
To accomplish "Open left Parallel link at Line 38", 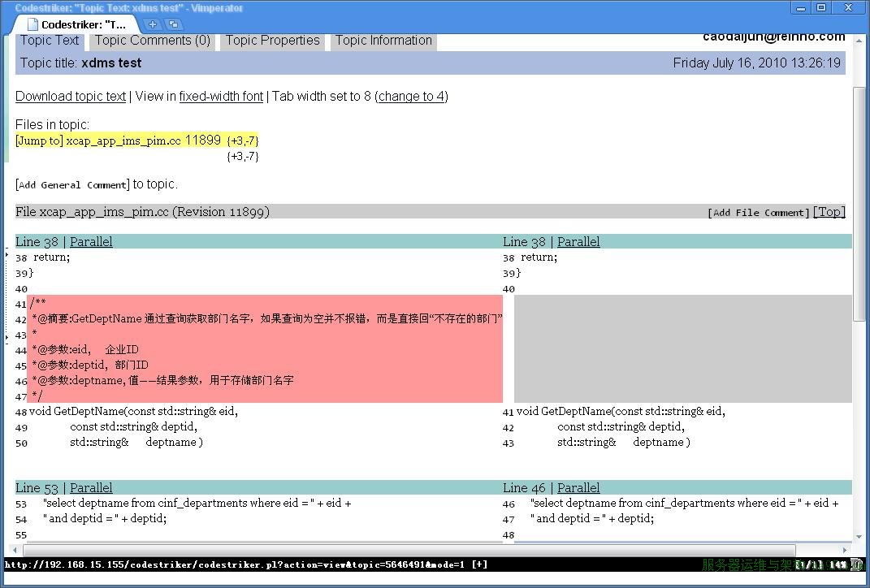I will click(x=91, y=241).
